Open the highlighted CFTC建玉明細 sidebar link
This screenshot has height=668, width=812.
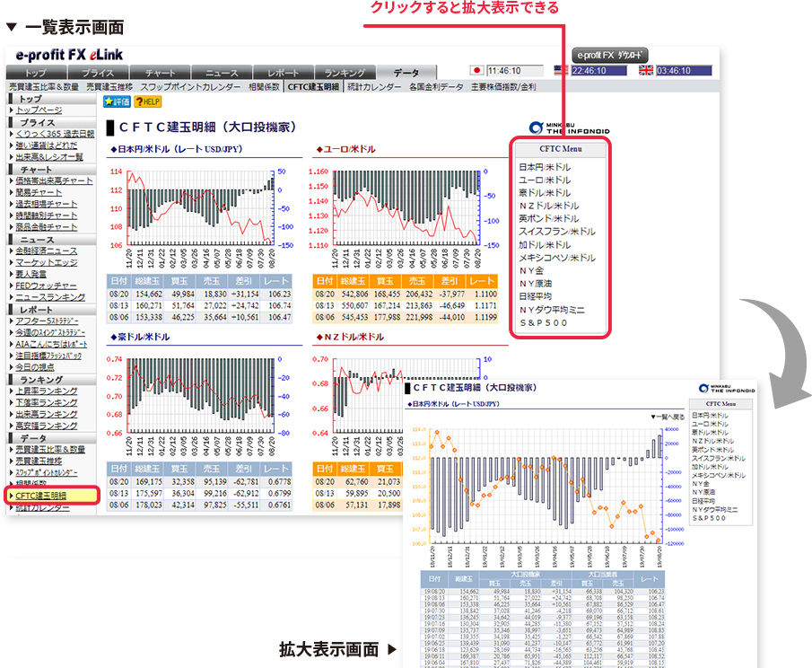[41, 496]
